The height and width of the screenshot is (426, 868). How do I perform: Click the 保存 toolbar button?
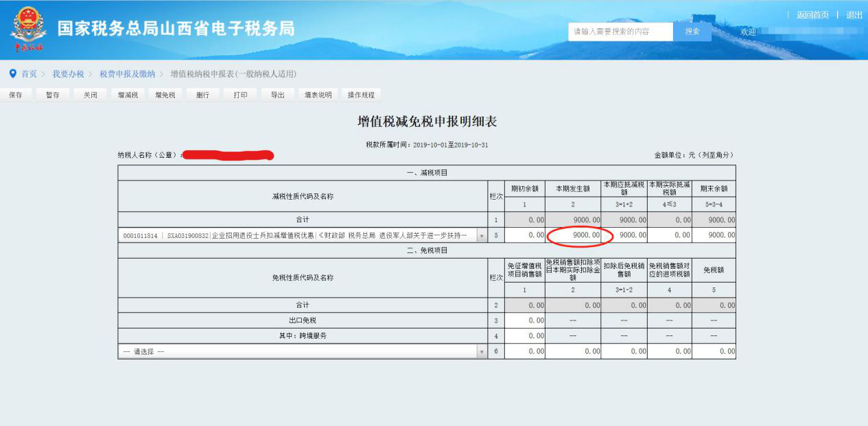click(16, 95)
